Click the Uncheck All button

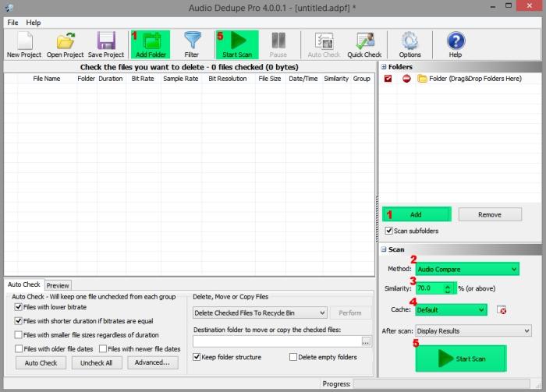(x=97, y=363)
